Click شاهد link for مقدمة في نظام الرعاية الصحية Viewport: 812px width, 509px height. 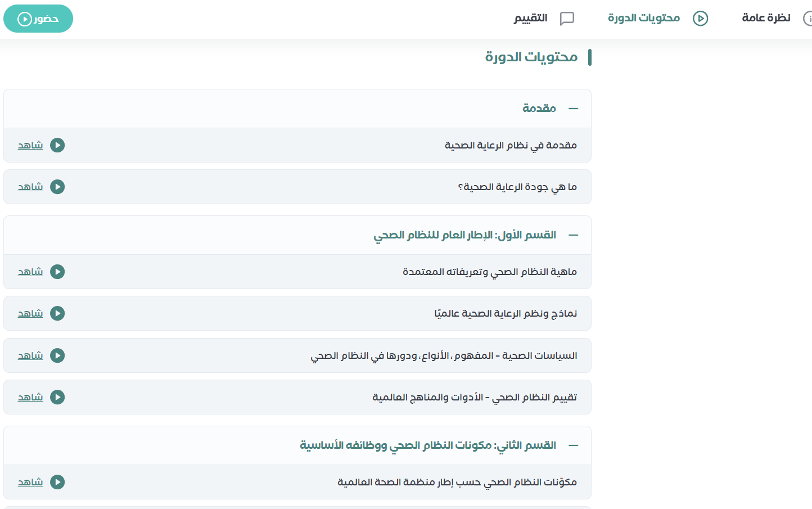[30, 145]
